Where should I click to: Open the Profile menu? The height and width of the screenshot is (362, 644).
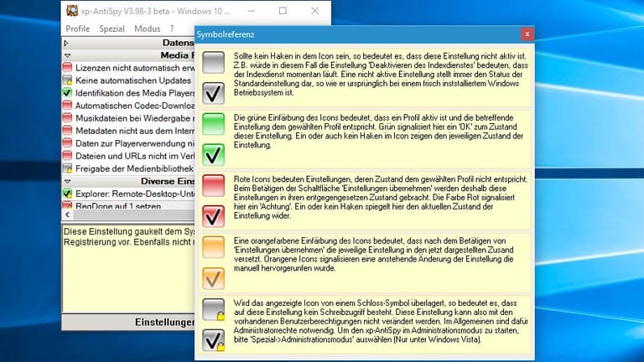click(x=78, y=28)
